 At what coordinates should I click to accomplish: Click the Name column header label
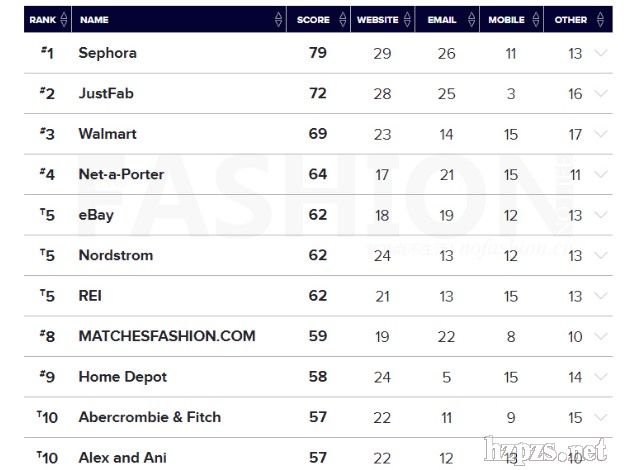point(94,20)
